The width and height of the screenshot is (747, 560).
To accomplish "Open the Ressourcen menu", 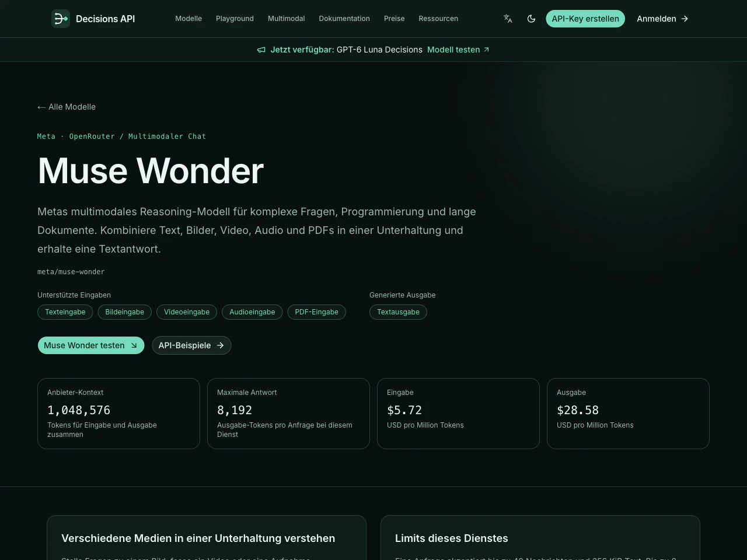I will pos(438,19).
